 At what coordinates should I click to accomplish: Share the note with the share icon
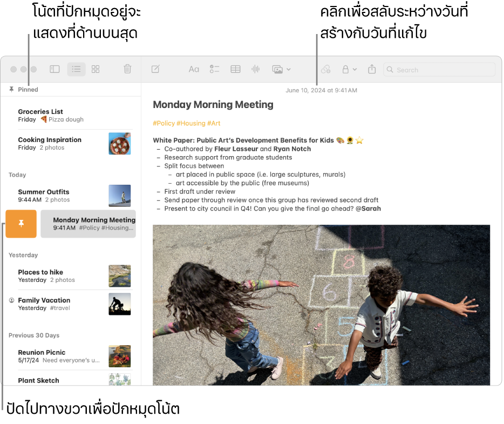pyautogui.click(x=372, y=69)
